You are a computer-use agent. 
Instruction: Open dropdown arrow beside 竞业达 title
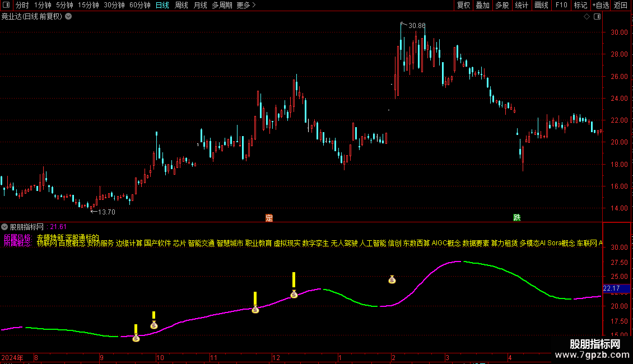[x=68, y=17]
